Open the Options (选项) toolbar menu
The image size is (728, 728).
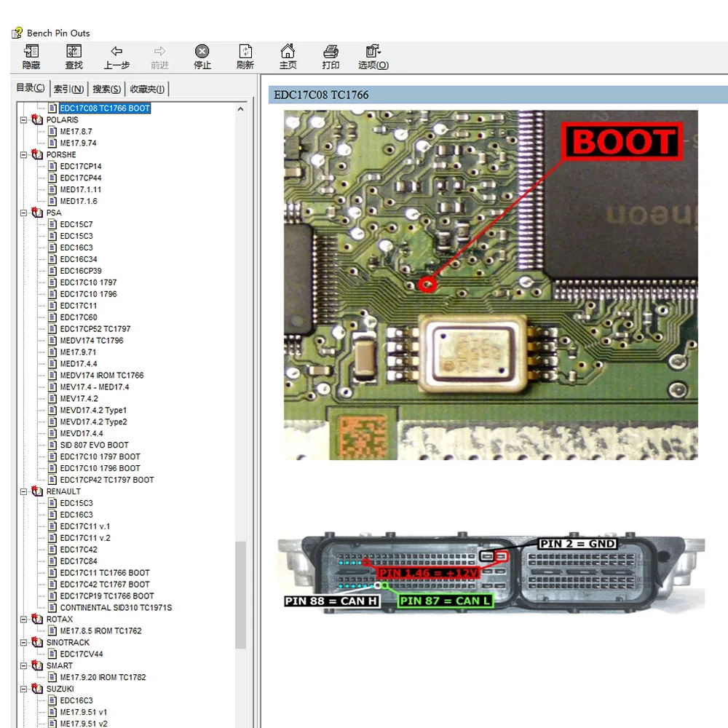tap(373, 52)
